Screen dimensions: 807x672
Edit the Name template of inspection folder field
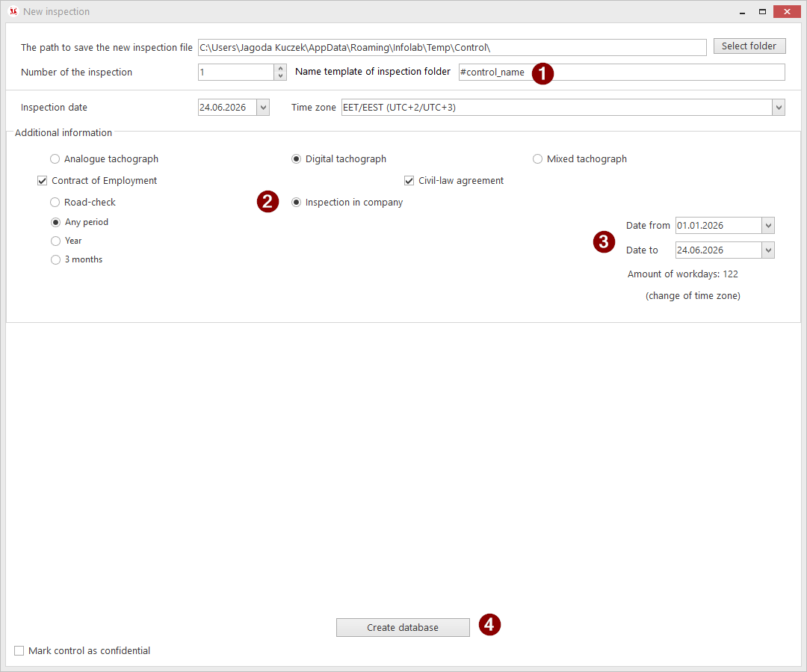[x=622, y=72]
